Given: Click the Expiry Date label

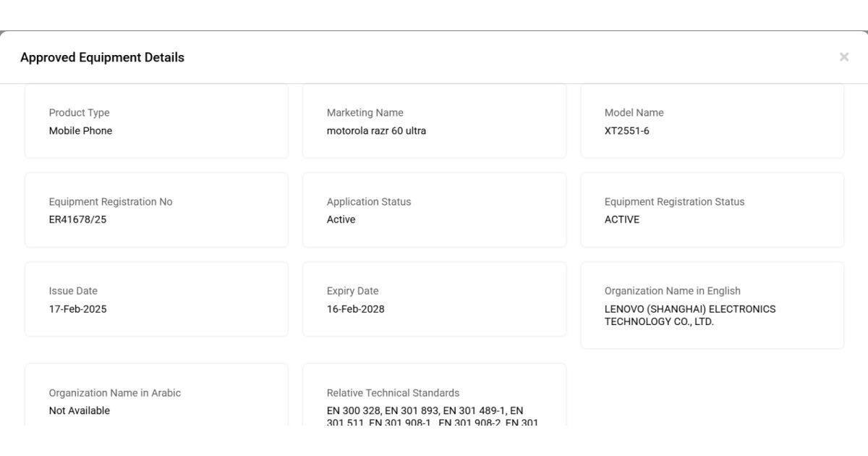Looking at the screenshot, I should 352,291.
